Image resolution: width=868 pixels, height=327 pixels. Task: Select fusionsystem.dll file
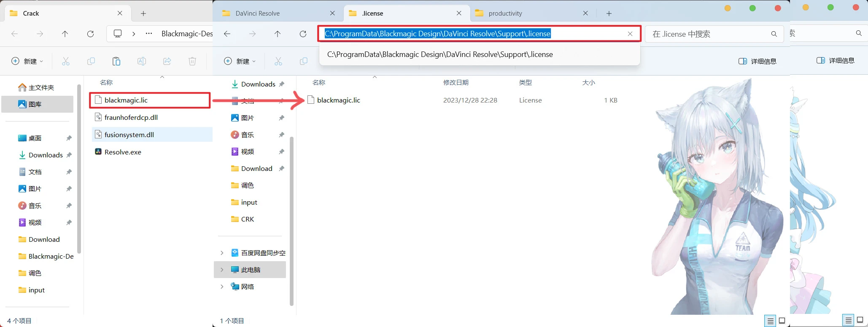tap(152, 135)
